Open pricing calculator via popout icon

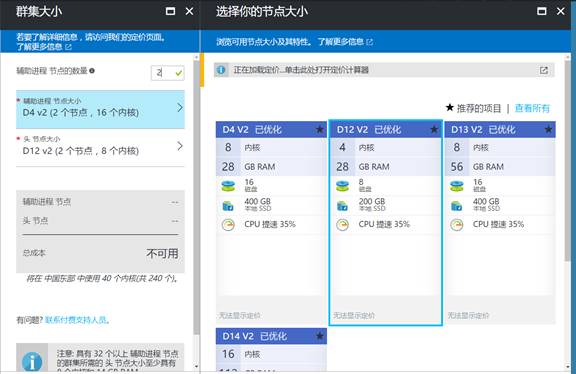[544, 70]
